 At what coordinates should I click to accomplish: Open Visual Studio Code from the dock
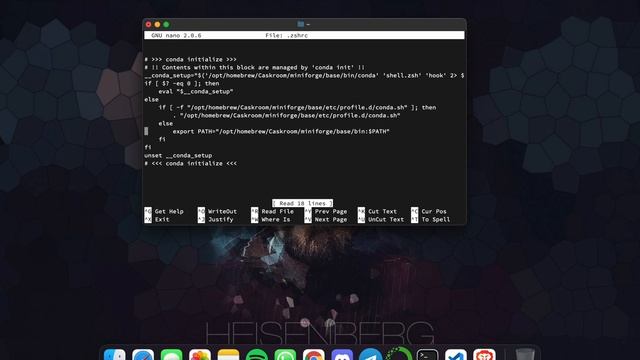pyautogui.click(x=456, y=354)
